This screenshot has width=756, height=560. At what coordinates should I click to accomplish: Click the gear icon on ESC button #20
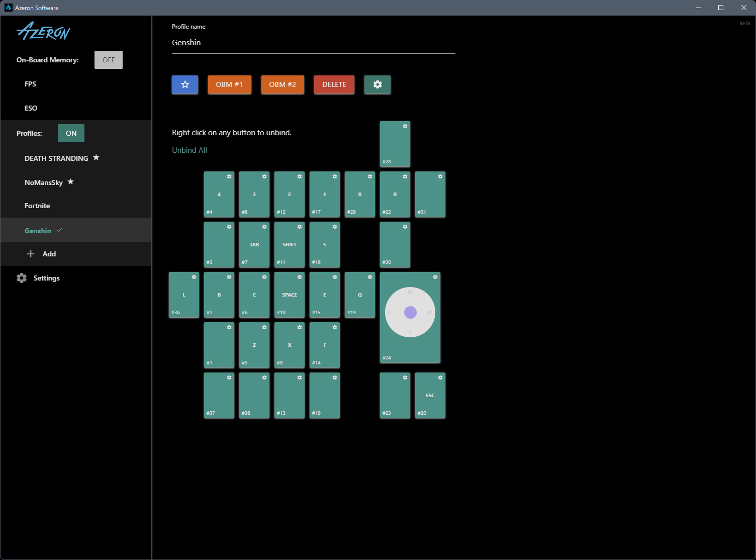tap(440, 378)
